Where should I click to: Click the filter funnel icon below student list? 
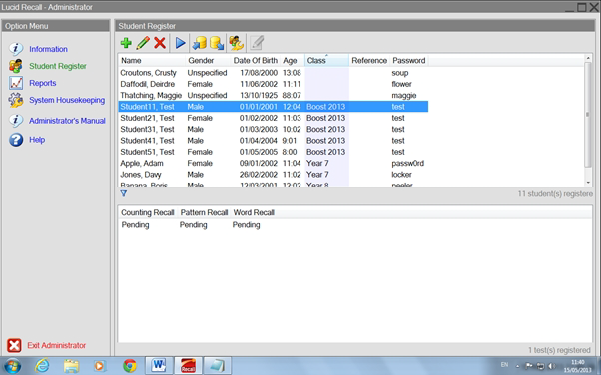[x=124, y=193]
